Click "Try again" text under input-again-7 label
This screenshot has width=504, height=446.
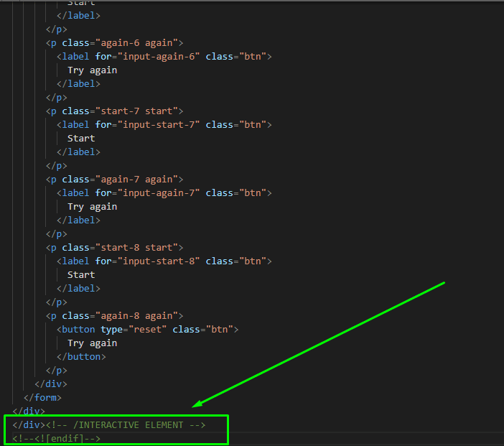click(92, 207)
